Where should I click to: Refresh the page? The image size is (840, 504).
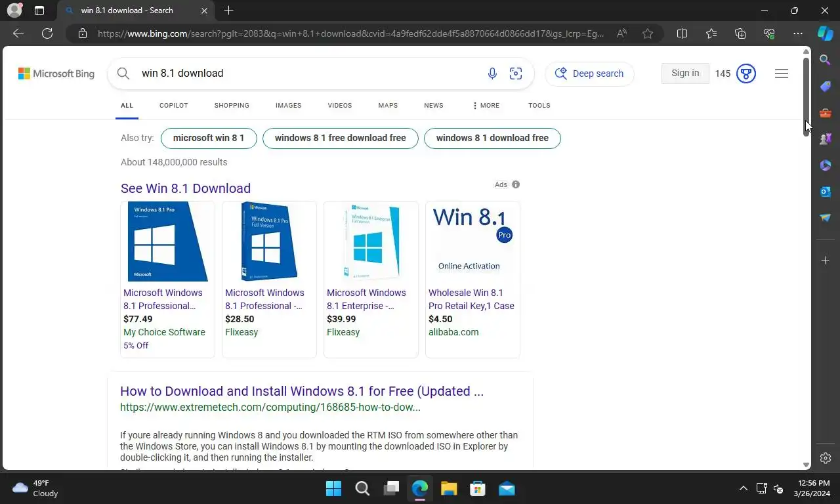pos(47,33)
